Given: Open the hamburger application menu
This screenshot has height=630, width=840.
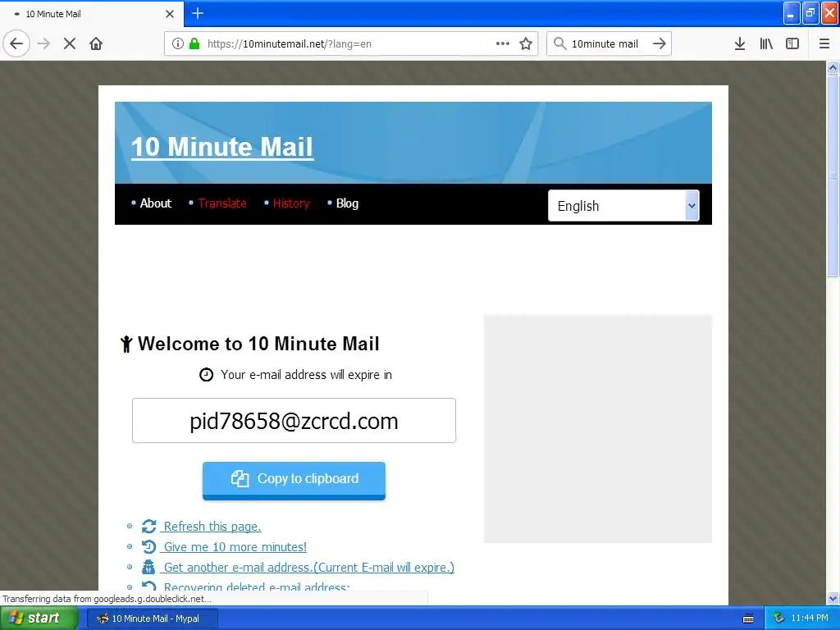Looking at the screenshot, I should pyautogui.click(x=824, y=43).
